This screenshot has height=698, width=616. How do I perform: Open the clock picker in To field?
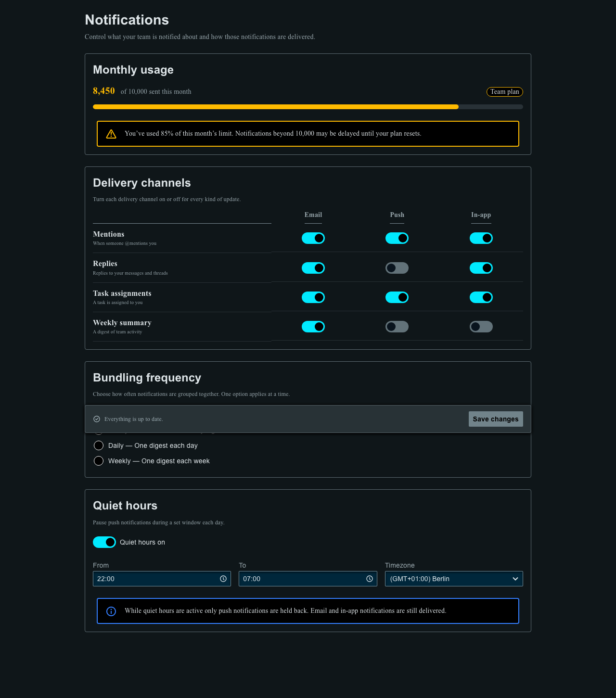(370, 579)
